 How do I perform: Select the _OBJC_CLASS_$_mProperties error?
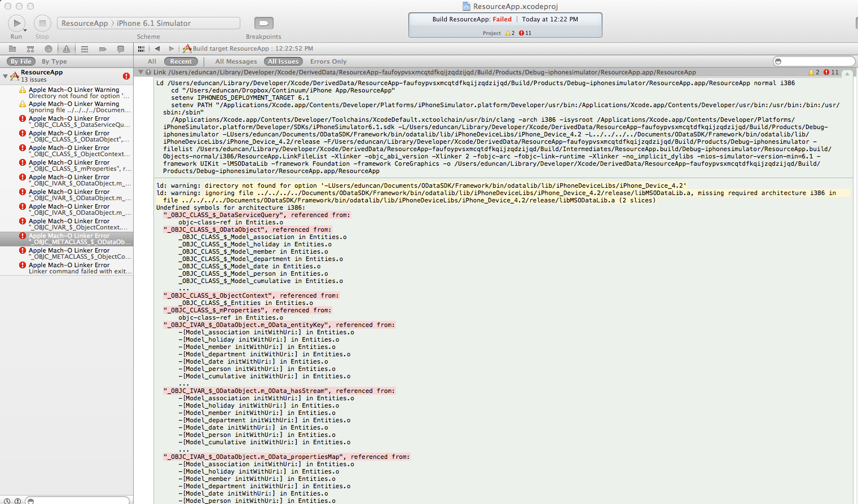point(67,166)
